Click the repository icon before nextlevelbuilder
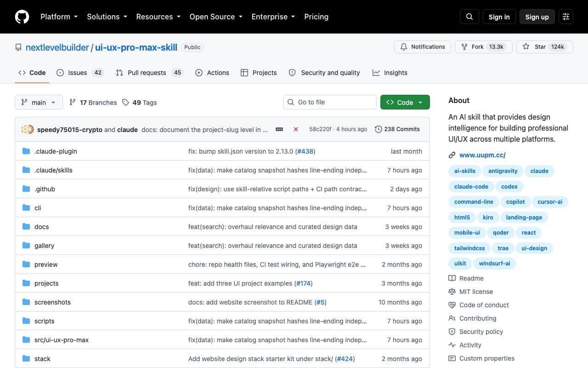The width and height of the screenshot is (588, 368). [18, 47]
